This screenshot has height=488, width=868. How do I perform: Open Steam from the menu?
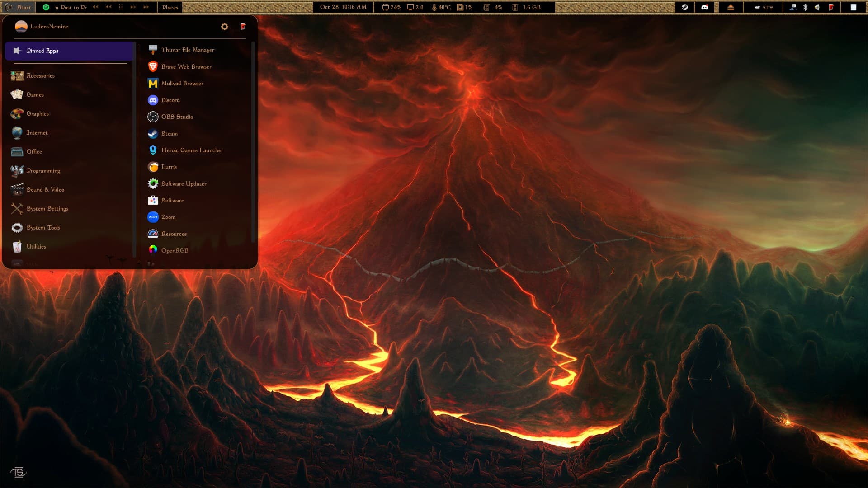[169, 133]
